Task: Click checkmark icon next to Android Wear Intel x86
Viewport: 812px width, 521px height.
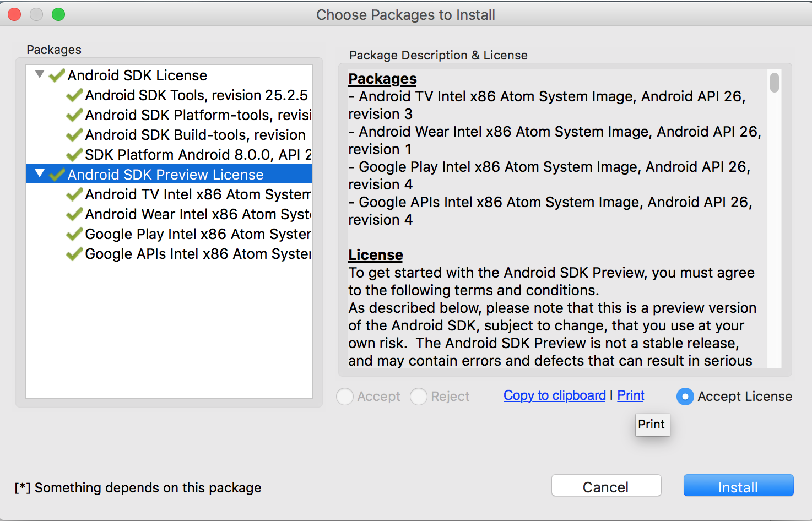Action: 74,214
